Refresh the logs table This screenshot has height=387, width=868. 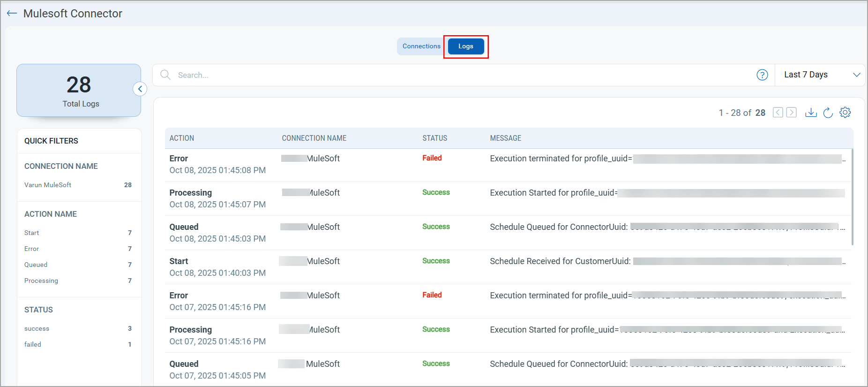pos(828,113)
